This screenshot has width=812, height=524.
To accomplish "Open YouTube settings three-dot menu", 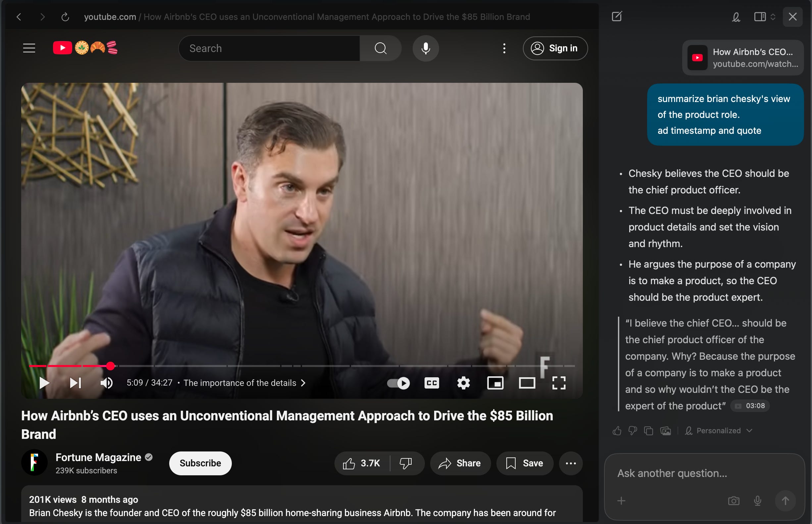I will [504, 48].
